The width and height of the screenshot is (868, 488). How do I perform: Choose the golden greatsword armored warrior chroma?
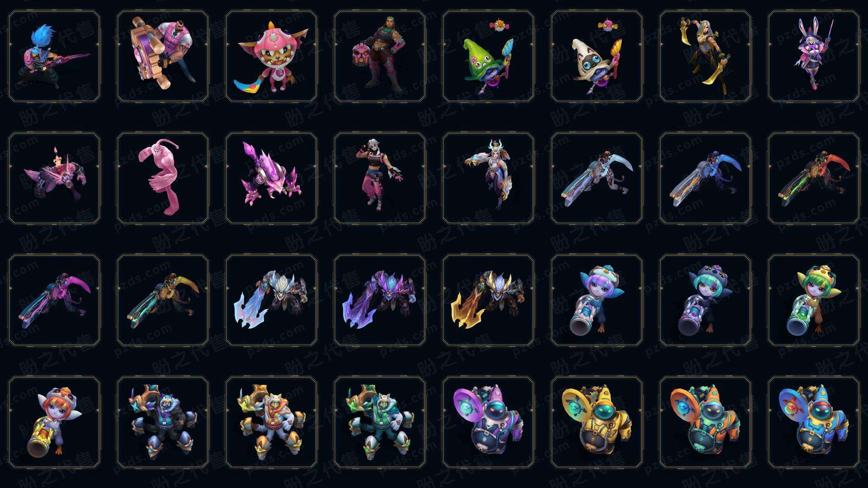tap(488, 300)
